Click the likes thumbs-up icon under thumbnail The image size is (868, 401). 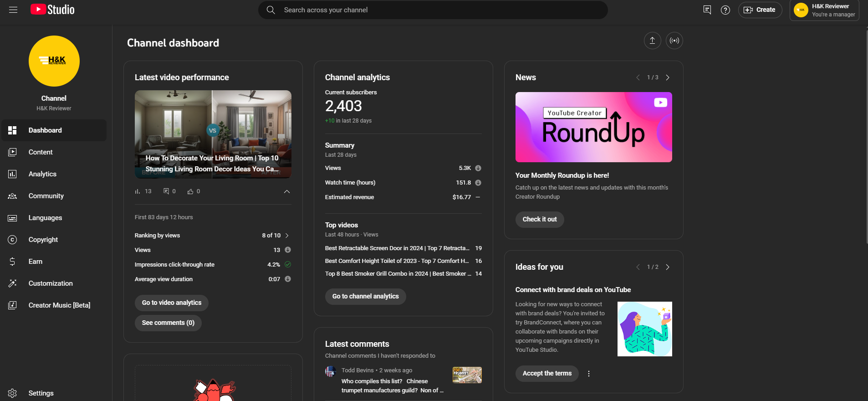(190, 191)
